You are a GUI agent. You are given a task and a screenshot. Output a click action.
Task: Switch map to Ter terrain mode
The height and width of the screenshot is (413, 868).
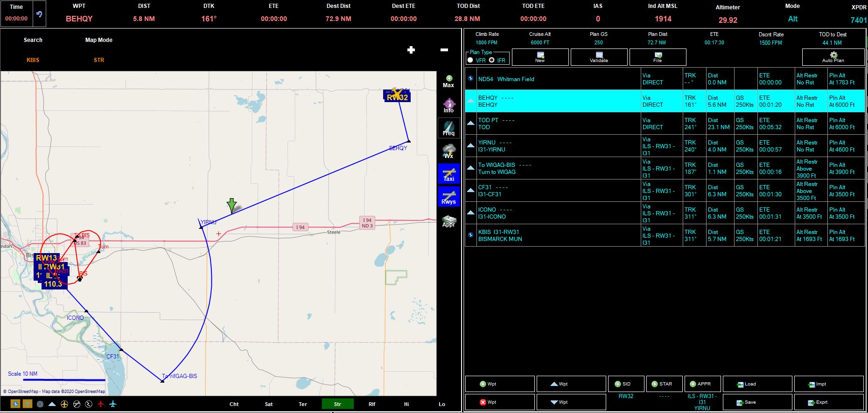click(x=303, y=404)
